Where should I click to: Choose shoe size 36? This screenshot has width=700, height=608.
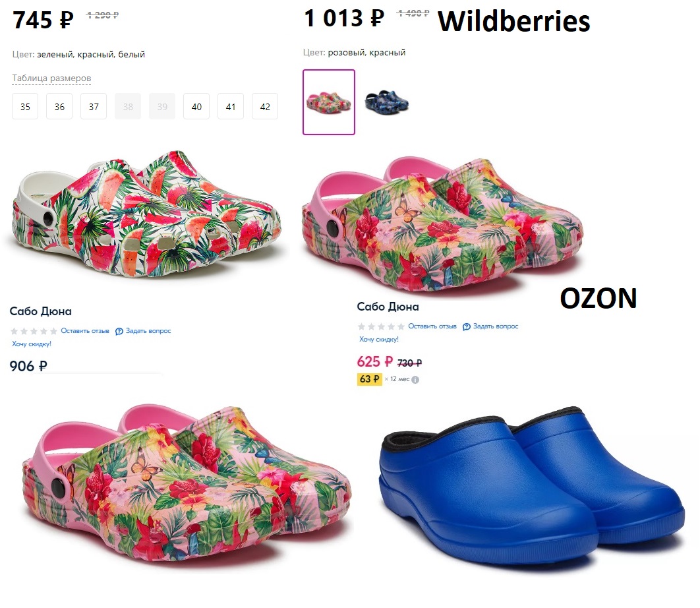pos(59,106)
